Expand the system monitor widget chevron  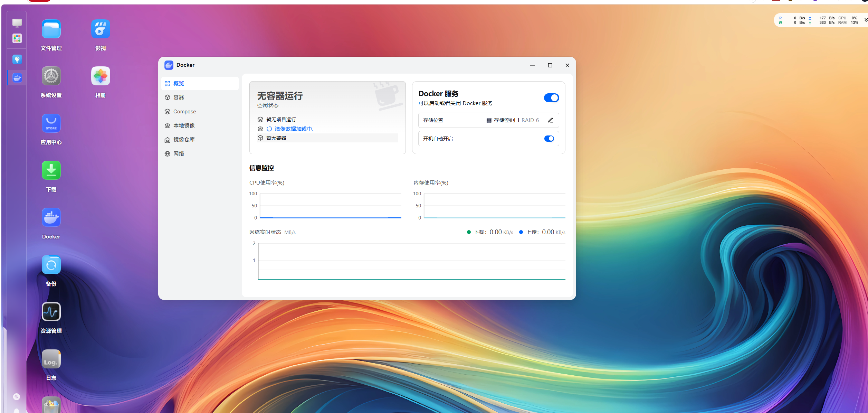point(866,20)
